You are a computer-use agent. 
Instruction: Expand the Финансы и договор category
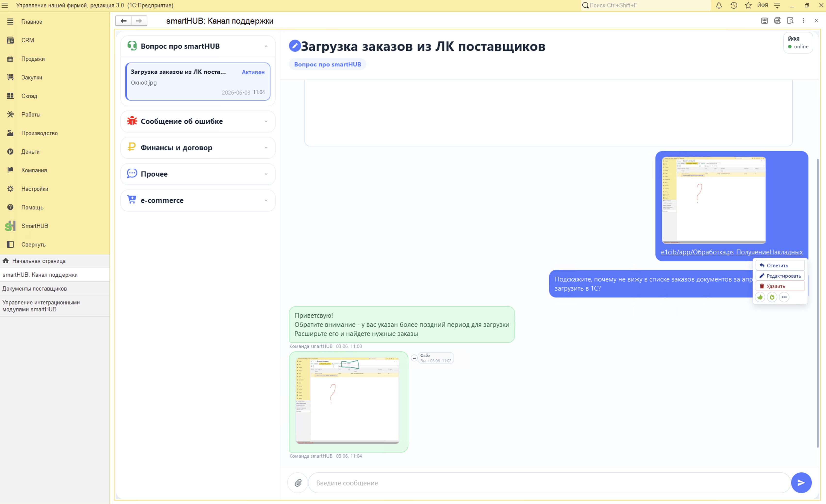(x=198, y=148)
